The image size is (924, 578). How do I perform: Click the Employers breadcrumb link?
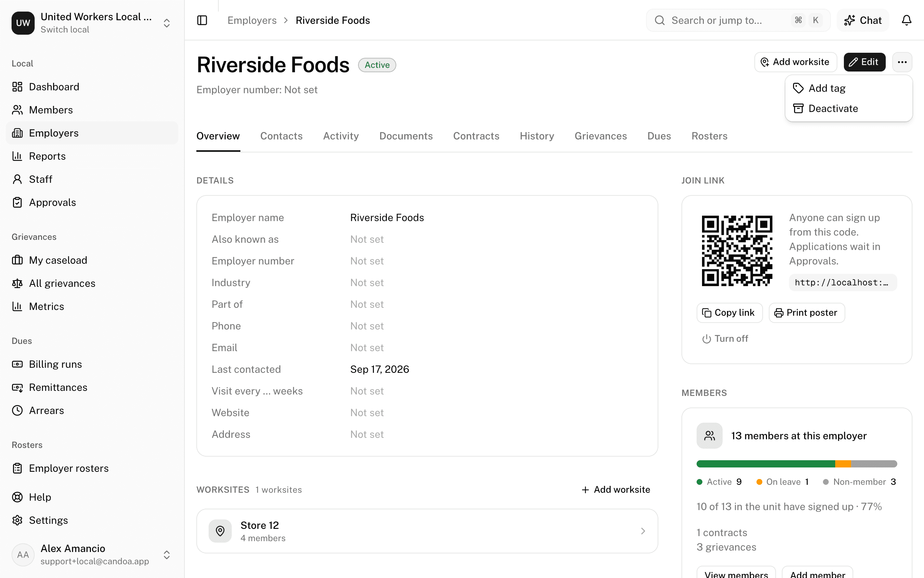(x=252, y=20)
